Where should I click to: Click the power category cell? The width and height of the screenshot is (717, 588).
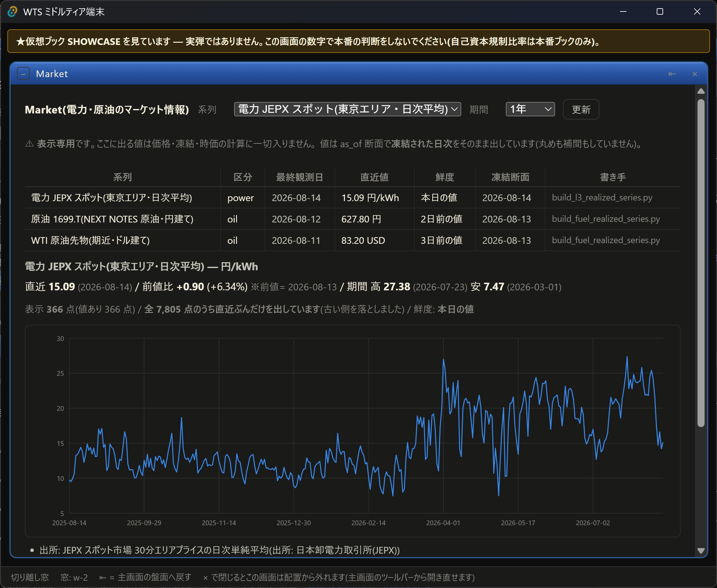[x=243, y=198]
